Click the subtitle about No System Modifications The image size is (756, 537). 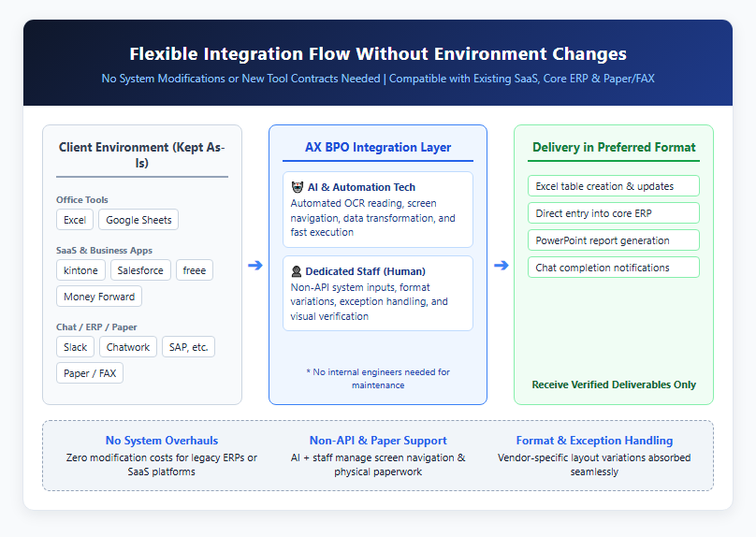[x=378, y=79]
